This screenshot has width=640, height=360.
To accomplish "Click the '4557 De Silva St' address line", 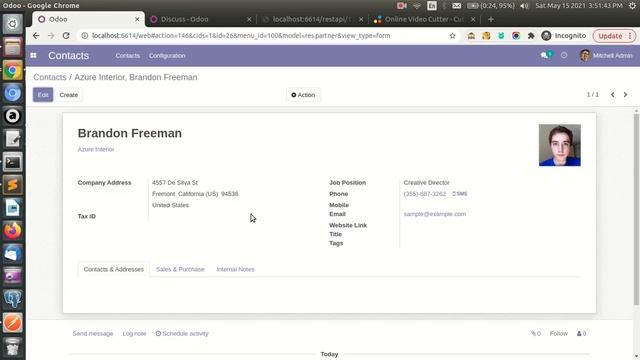I will [x=175, y=182].
